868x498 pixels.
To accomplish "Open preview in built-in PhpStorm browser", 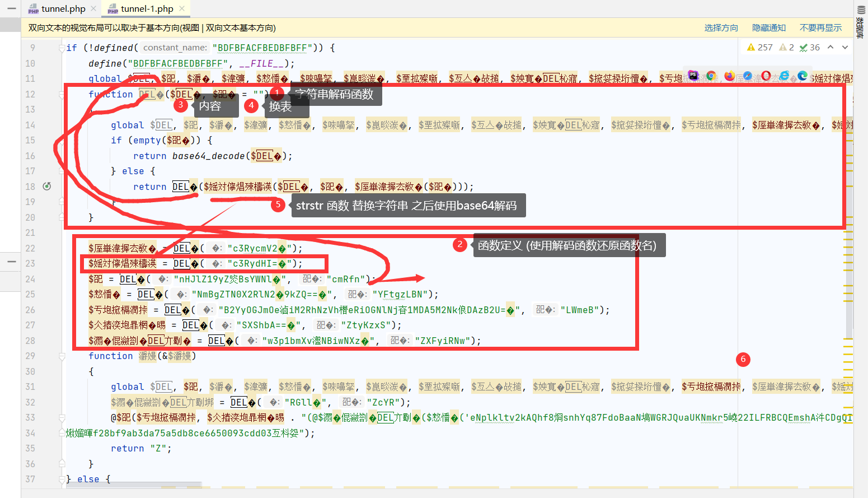I will coord(693,76).
